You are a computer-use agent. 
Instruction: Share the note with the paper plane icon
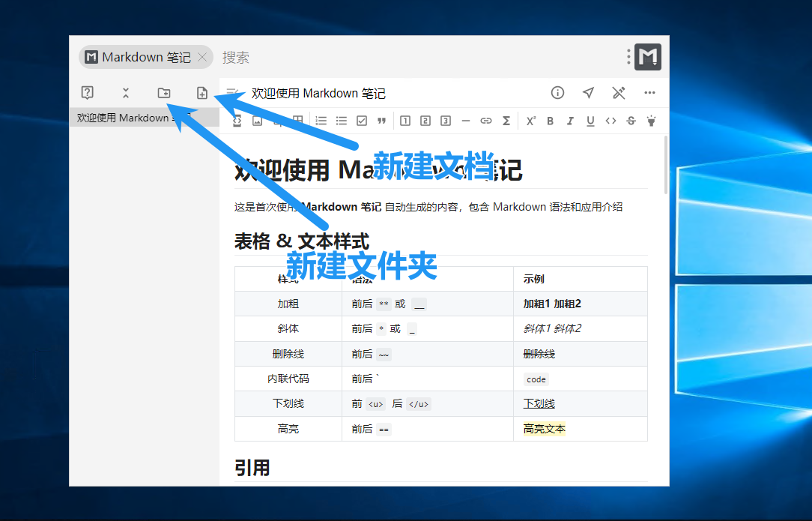coord(588,93)
